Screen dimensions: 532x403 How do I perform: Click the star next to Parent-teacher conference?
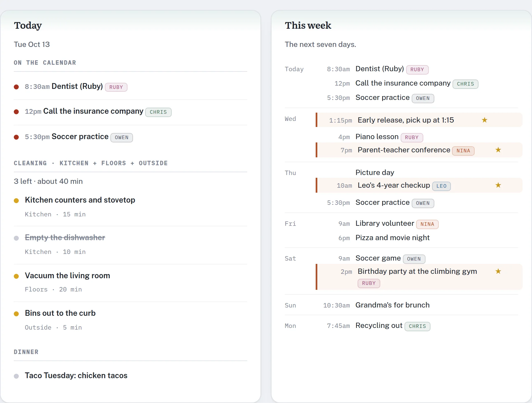(498, 150)
